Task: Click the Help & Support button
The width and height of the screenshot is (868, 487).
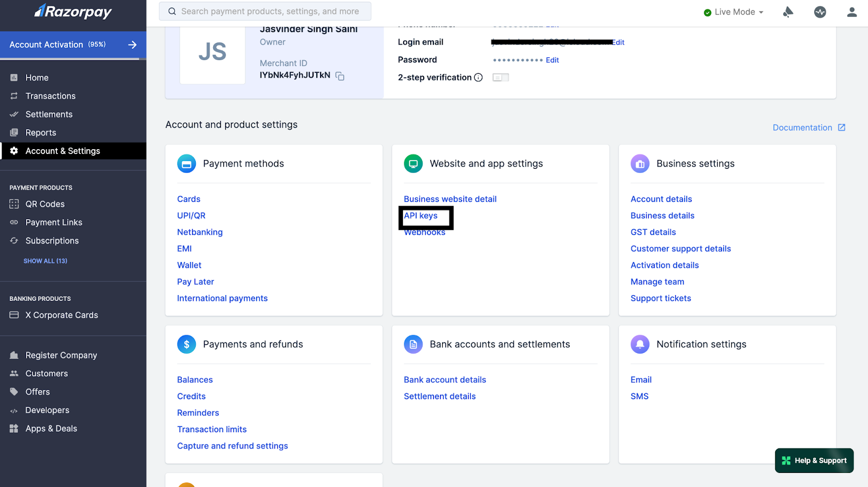Action: 814,460
